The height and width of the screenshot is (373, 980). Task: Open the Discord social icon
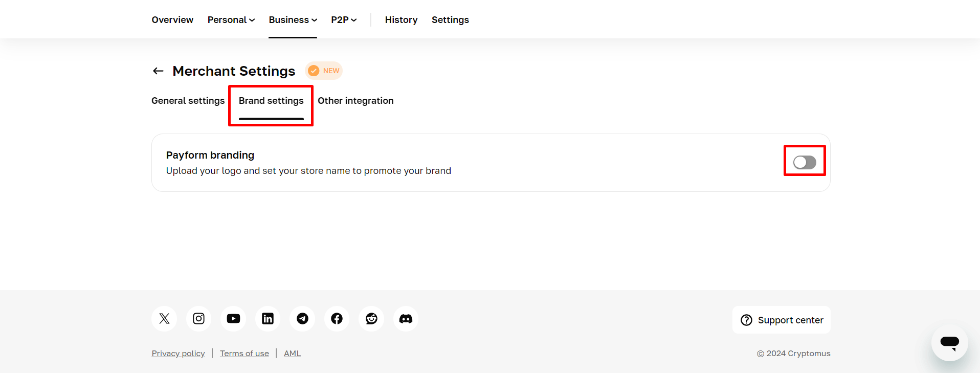pos(406,319)
